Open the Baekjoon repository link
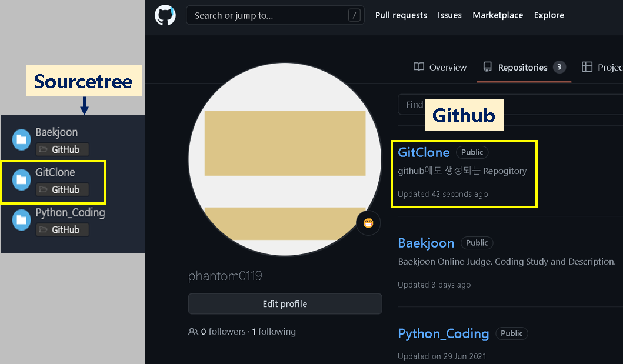 pos(426,243)
